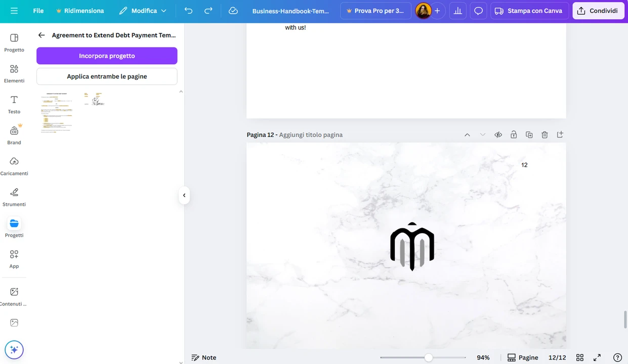Redo the last action

pyautogui.click(x=208, y=11)
